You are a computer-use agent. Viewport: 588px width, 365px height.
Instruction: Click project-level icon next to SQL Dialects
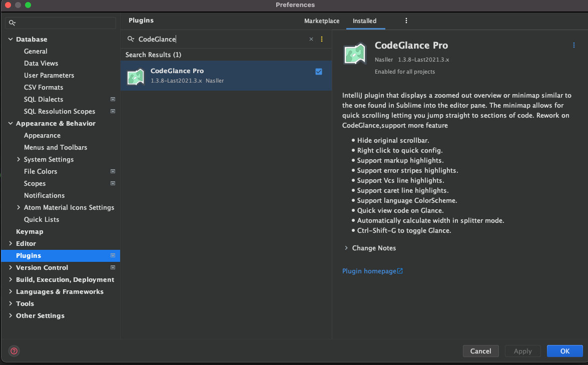tap(113, 99)
